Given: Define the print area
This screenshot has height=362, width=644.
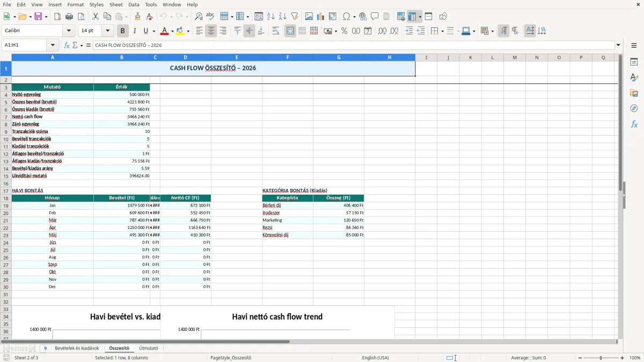Looking at the screenshot, I should (401, 17).
